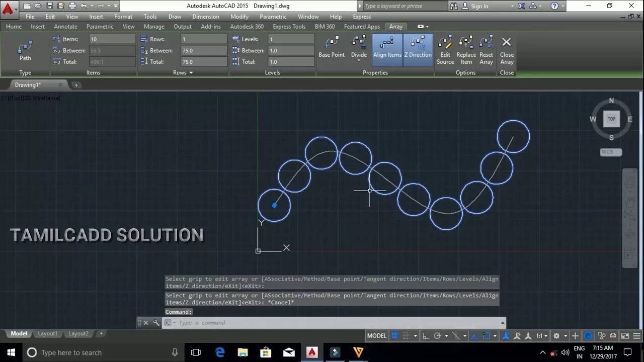
Task: Click the Rows Between field showing 75.0
Action: (204, 50)
